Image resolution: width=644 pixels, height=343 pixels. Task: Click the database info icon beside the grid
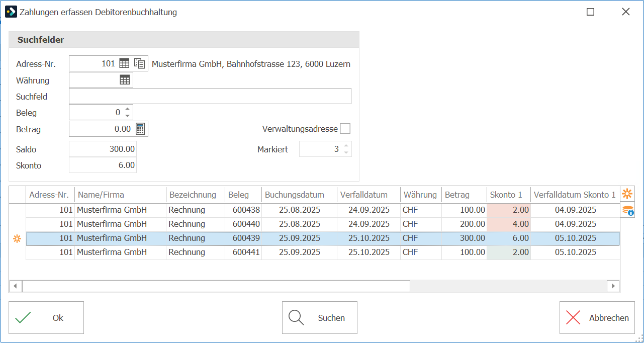627,210
